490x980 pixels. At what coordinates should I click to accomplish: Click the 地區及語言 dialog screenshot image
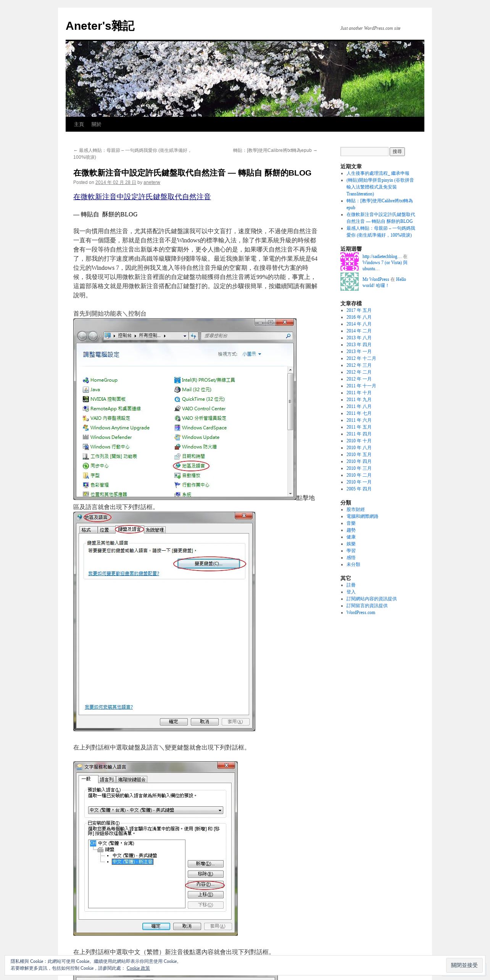[x=164, y=621]
